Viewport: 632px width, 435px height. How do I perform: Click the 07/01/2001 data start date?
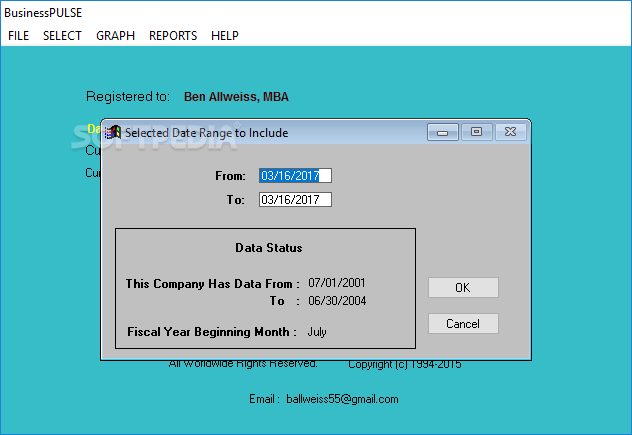[337, 283]
